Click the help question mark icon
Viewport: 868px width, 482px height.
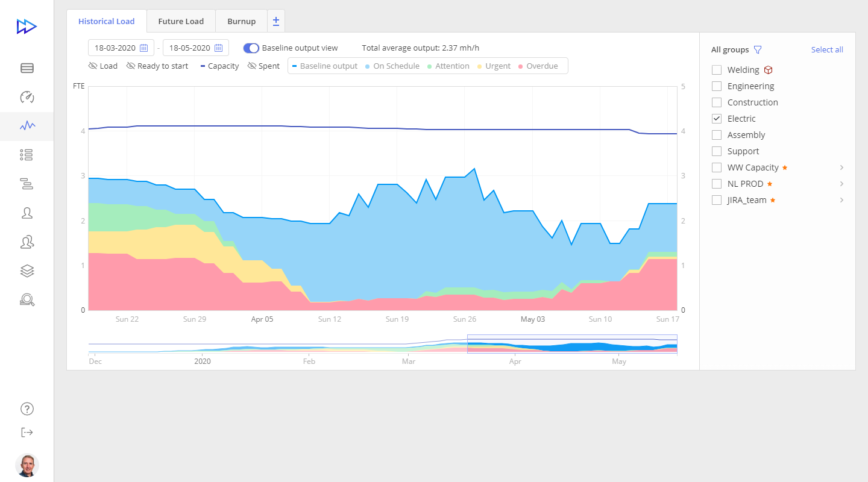(x=27, y=409)
